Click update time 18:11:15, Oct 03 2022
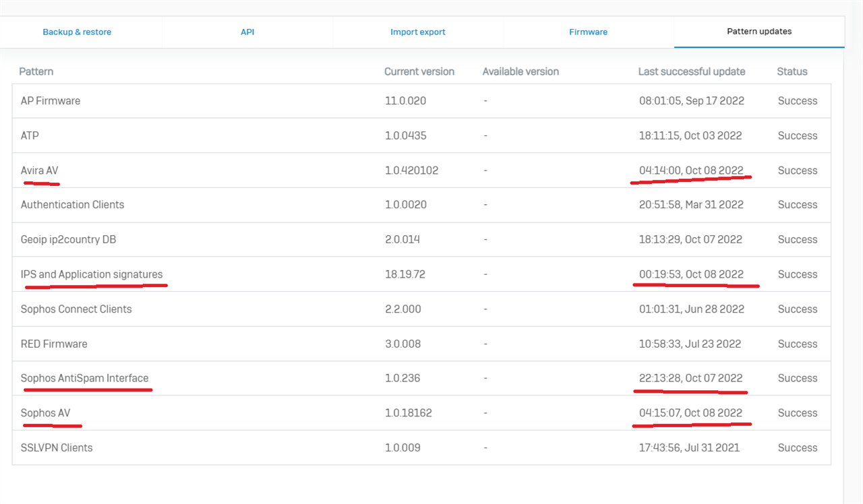The width and height of the screenshot is (863, 504). [690, 135]
